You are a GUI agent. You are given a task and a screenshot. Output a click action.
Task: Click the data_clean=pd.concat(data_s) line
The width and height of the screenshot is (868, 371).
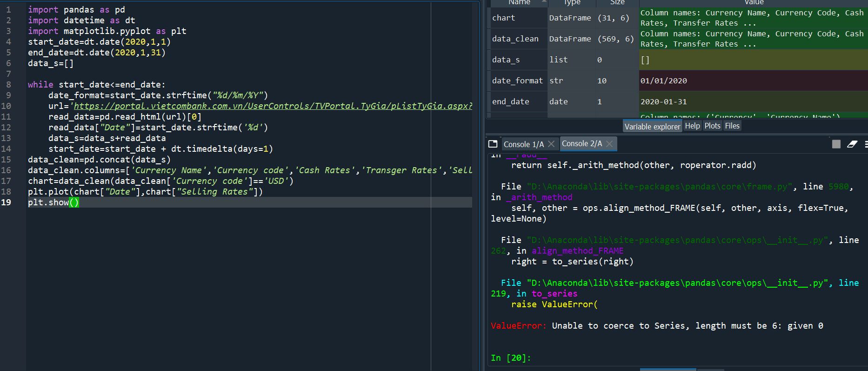[x=99, y=160]
